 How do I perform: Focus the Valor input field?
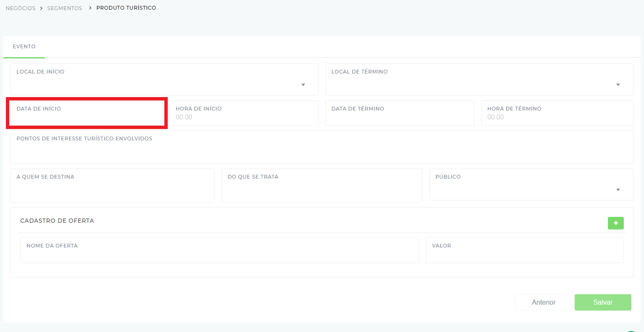[525, 250]
